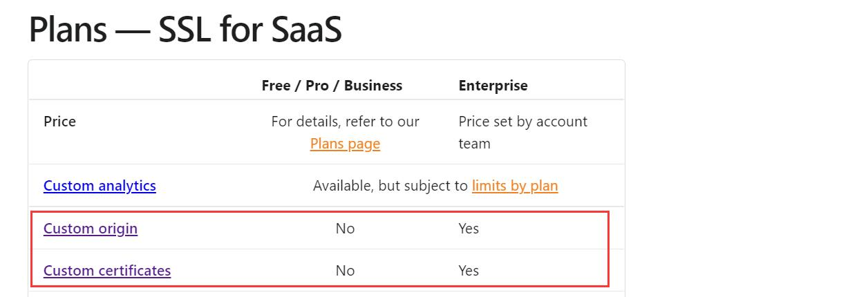Click the 'Available, but subject to' text
The image size is (868, 297).
pyautogui.click(x=390, y=186)
